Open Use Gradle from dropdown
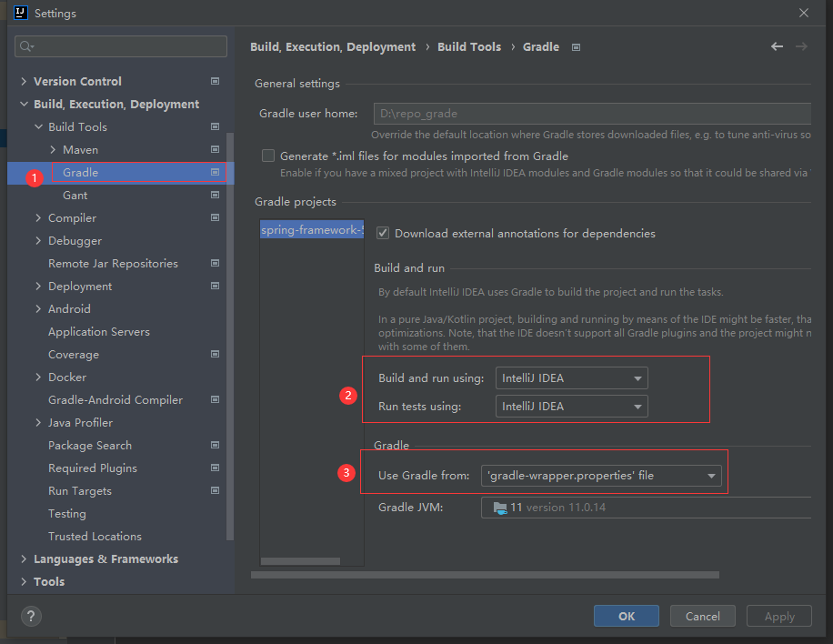The height and width of the screenshot is (644, 833). click(x=601, y=476)
